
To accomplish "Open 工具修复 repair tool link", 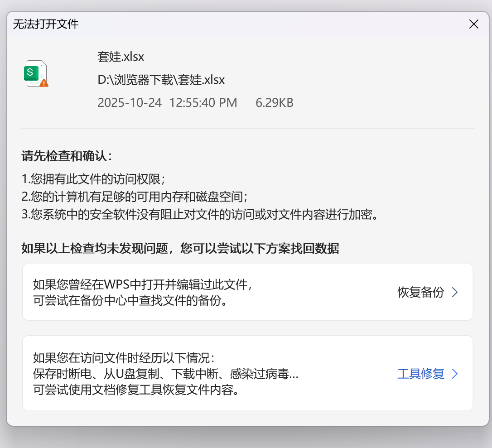I will [x=421, y=374].
